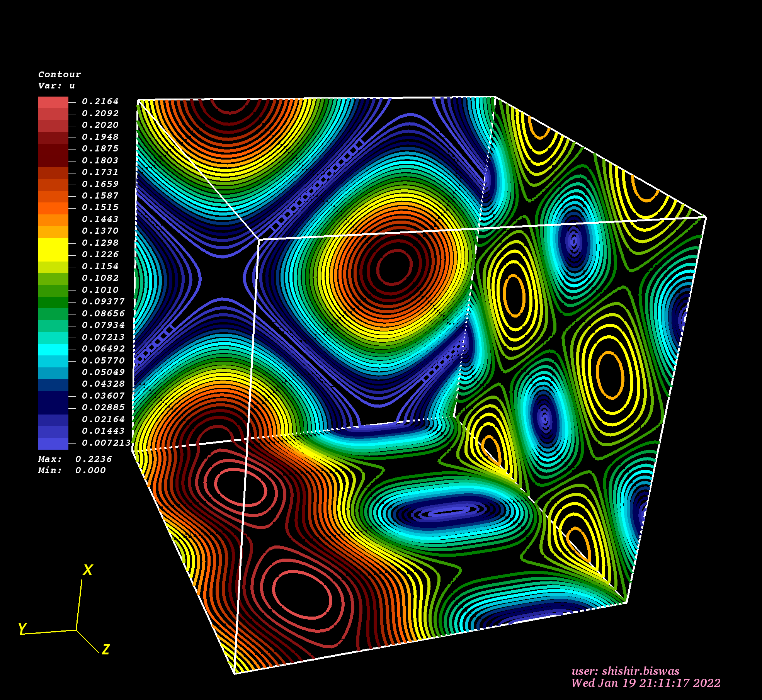Click the Max value 0.2236
The height and width of the screenshot is (700, 762).
(94, 459)
